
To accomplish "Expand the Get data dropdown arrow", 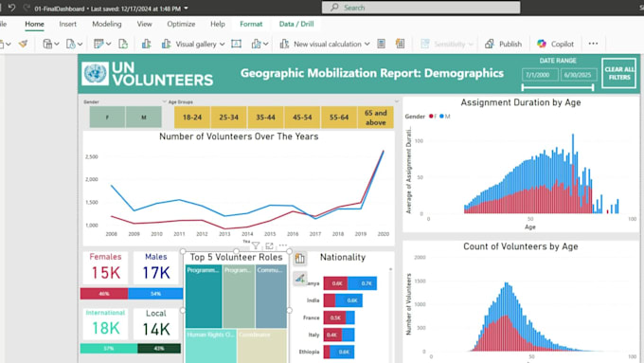I will click(57, 44).
